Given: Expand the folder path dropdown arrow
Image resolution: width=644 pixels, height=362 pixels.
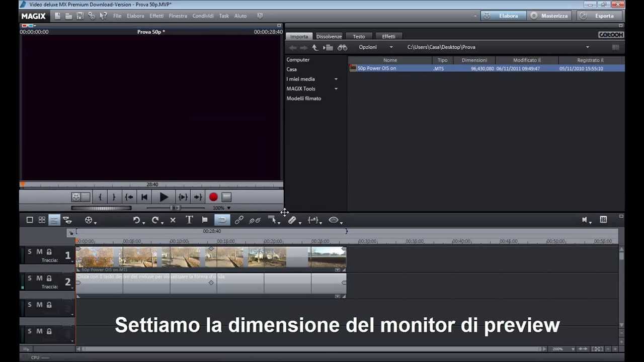Looking at the screenshot, I should 587,47.
